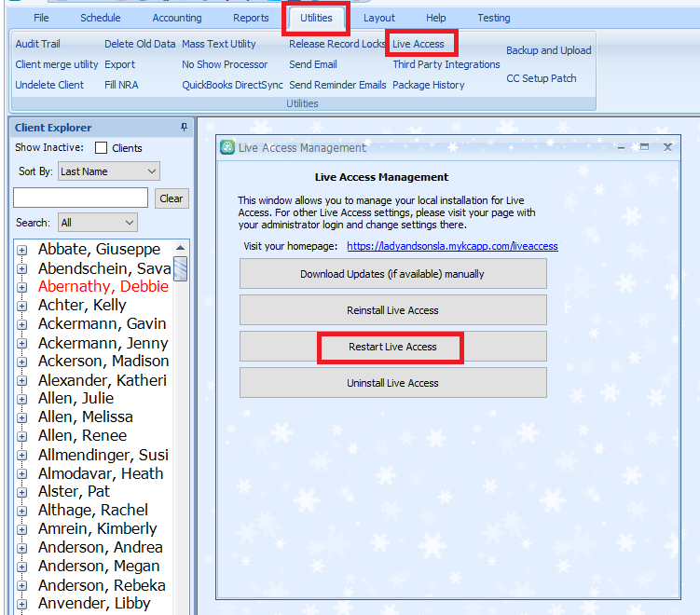Select Live Access in Utilities ribbon
This screenshot has height=615, width=700.
point(419,44)
